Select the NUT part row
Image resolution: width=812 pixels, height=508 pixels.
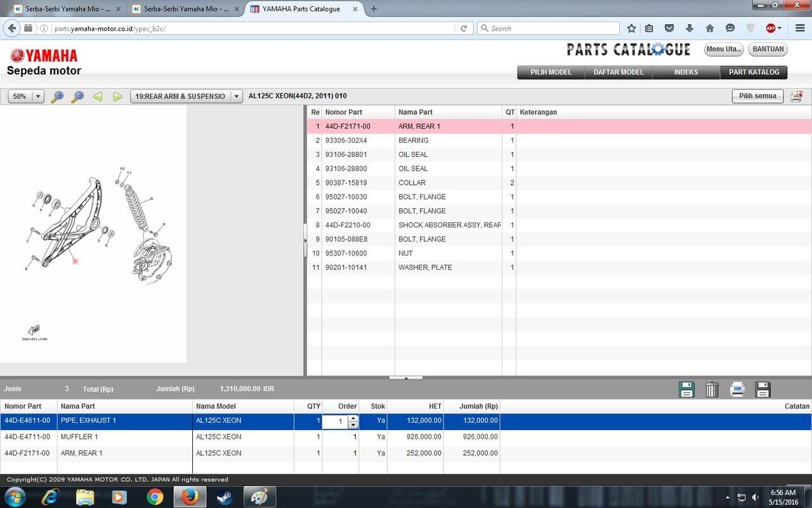coord(560,253)
